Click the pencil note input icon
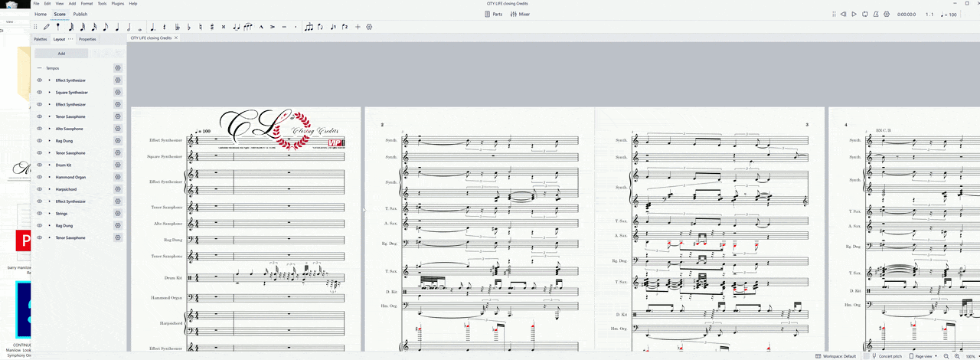Viewport: 980px width, 360px height. point(47,27)
